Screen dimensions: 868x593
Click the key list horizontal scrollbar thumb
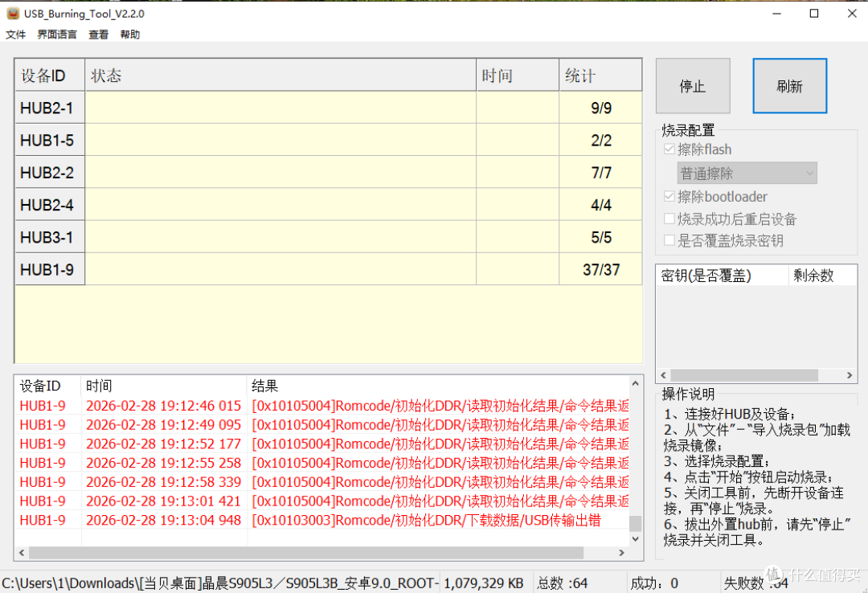point(744,375)
